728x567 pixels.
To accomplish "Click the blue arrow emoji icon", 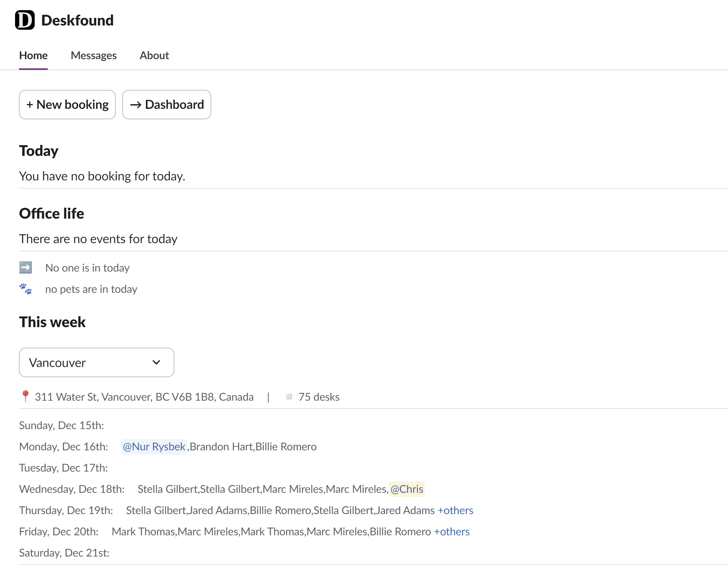I will (25, 268).
